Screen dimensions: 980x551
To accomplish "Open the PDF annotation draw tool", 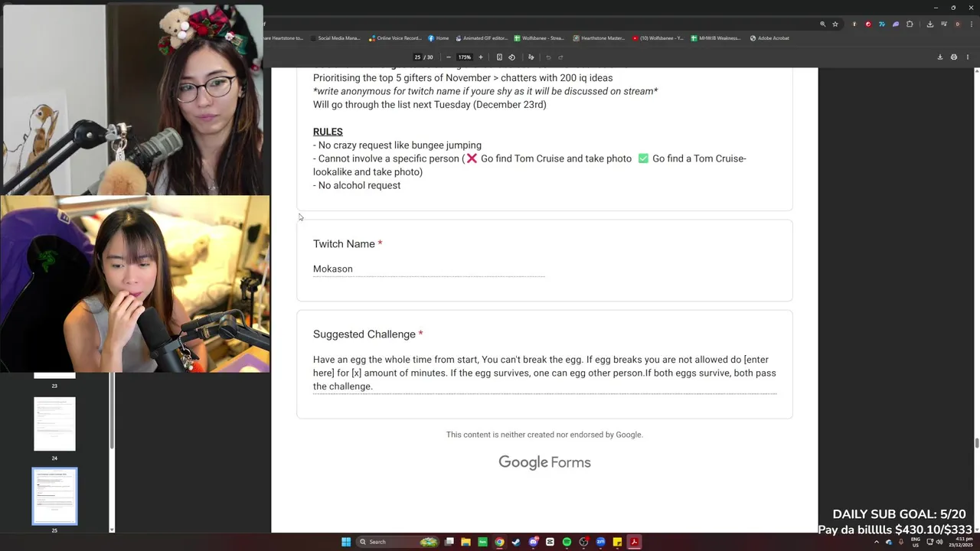I will point(531,57).
